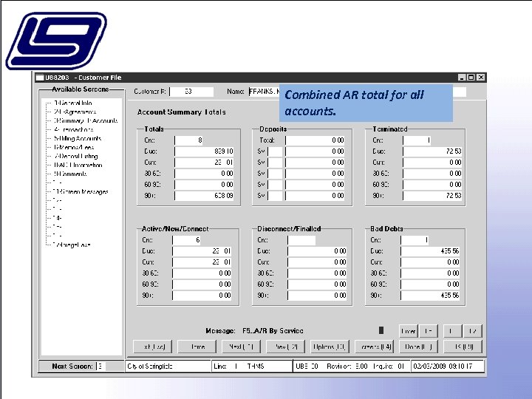Click the Terminated 60-90 amount field

click(432, 185)
